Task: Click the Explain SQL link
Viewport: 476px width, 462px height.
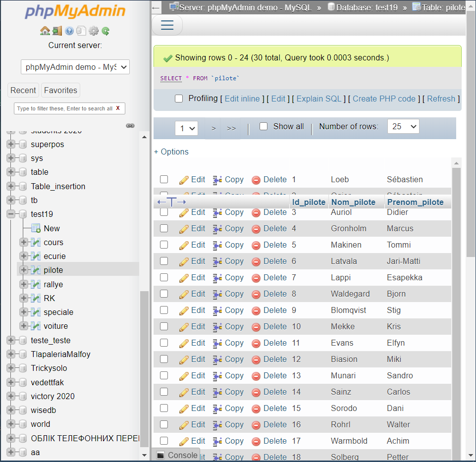Action: click(x=319, y=99)
